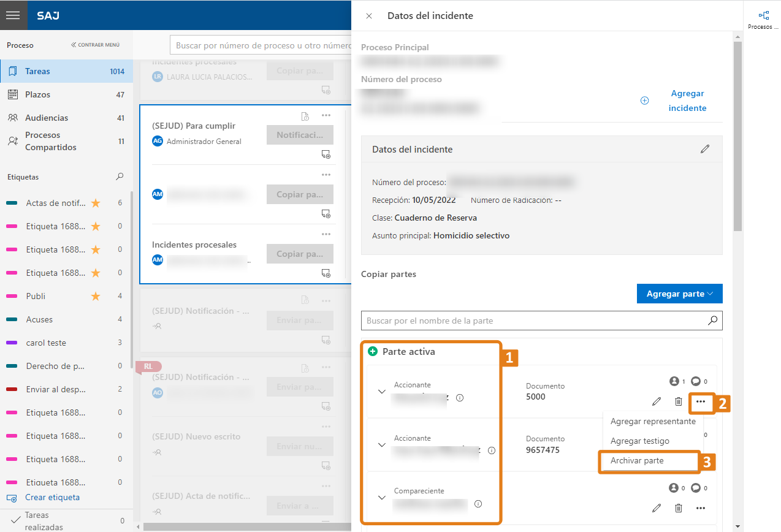Image resolution: width=781 pixels, height=532 pixels.
Task: Open more options for Documento 5000 party
Action: point(701,401)
